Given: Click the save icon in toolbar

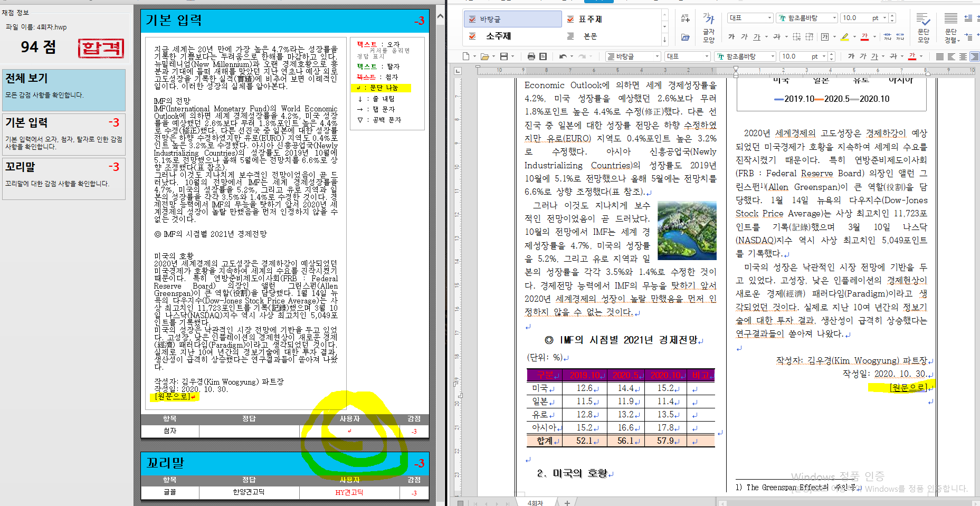Looking at the screenshot, I should point(503,56).
